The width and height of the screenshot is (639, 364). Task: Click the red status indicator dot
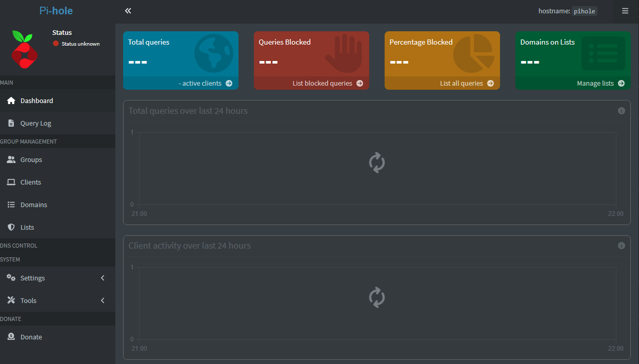[x=56, y=44]
